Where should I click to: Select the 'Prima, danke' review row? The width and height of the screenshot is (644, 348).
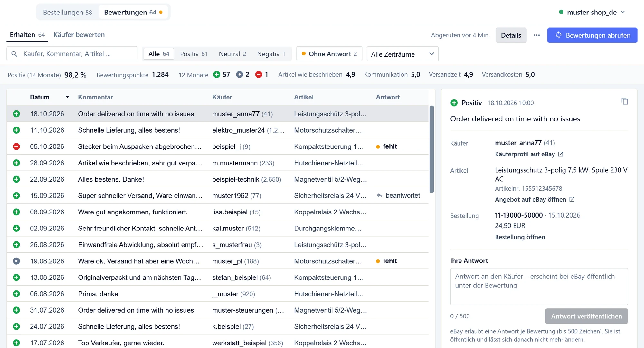pos(218,294)
